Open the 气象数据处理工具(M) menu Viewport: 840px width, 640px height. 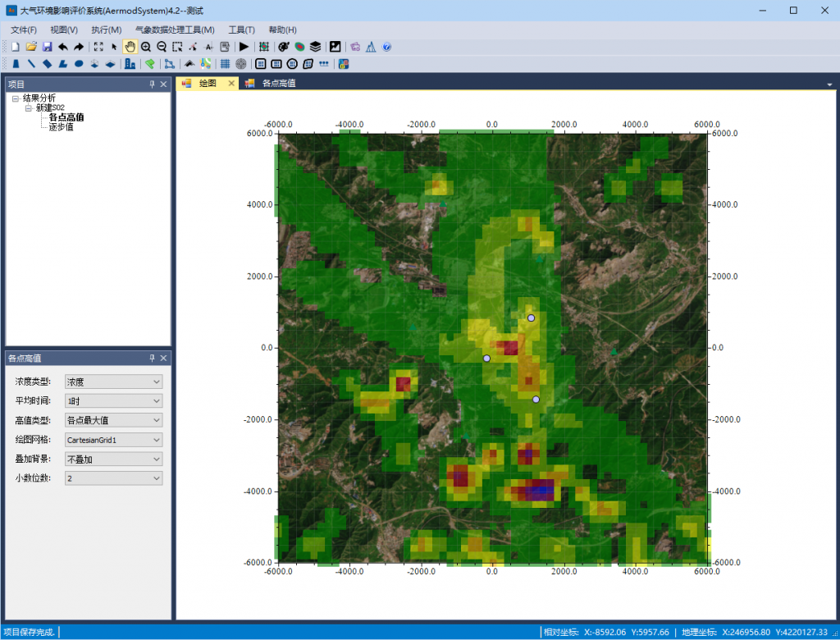point(175,30)
